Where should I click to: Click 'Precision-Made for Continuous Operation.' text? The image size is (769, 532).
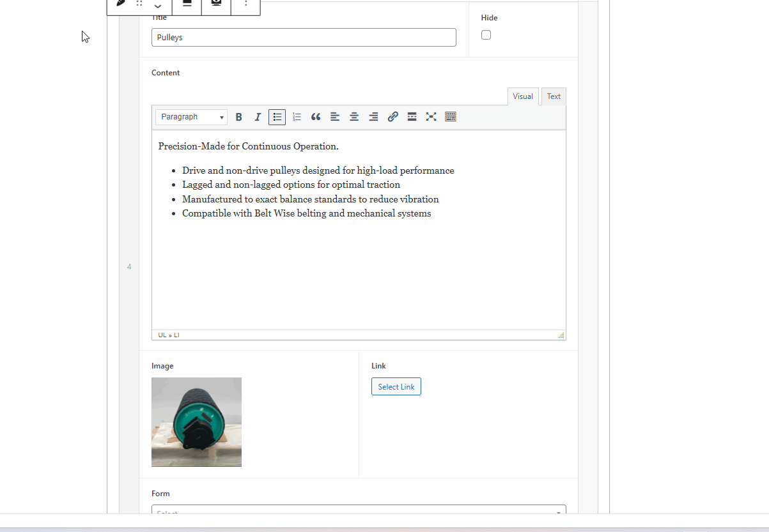click(249, 146)
